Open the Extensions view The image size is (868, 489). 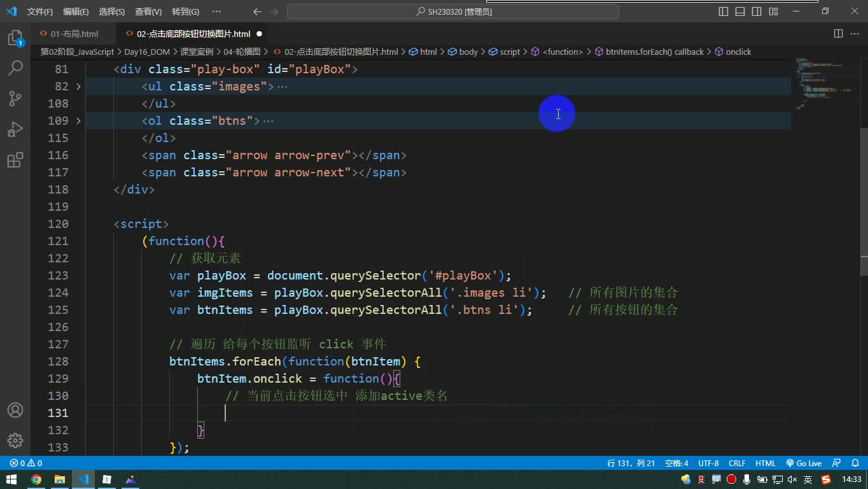point(15,160)
